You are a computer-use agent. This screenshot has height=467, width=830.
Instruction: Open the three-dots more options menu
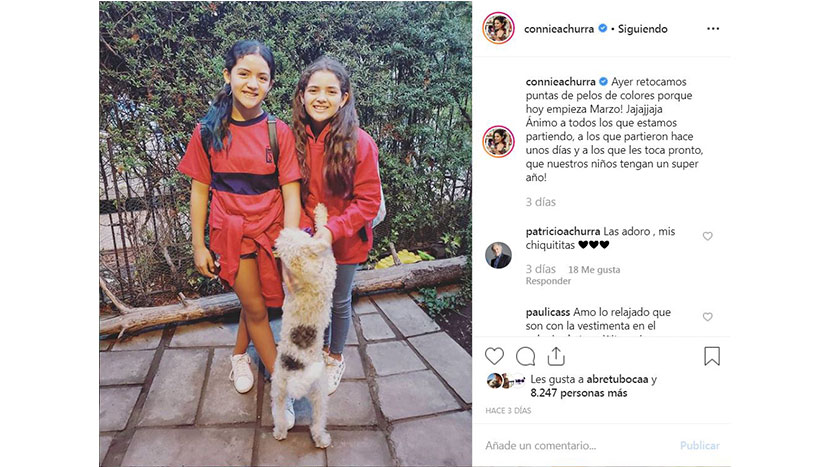point(713,29)
